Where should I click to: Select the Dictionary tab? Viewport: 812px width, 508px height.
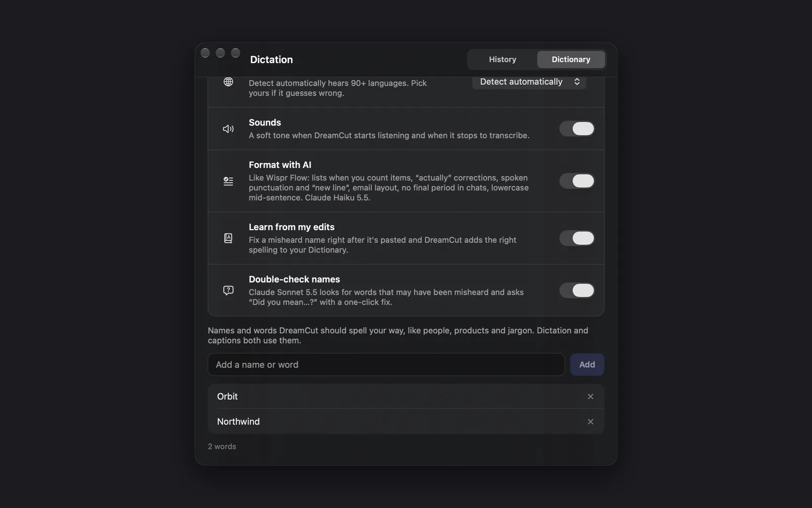[571, 59]
